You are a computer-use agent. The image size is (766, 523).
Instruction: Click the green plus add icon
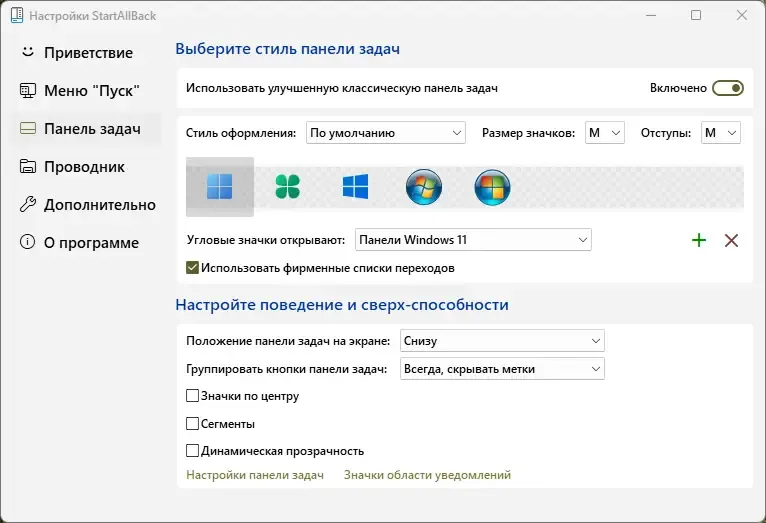(x=699, y=240)
